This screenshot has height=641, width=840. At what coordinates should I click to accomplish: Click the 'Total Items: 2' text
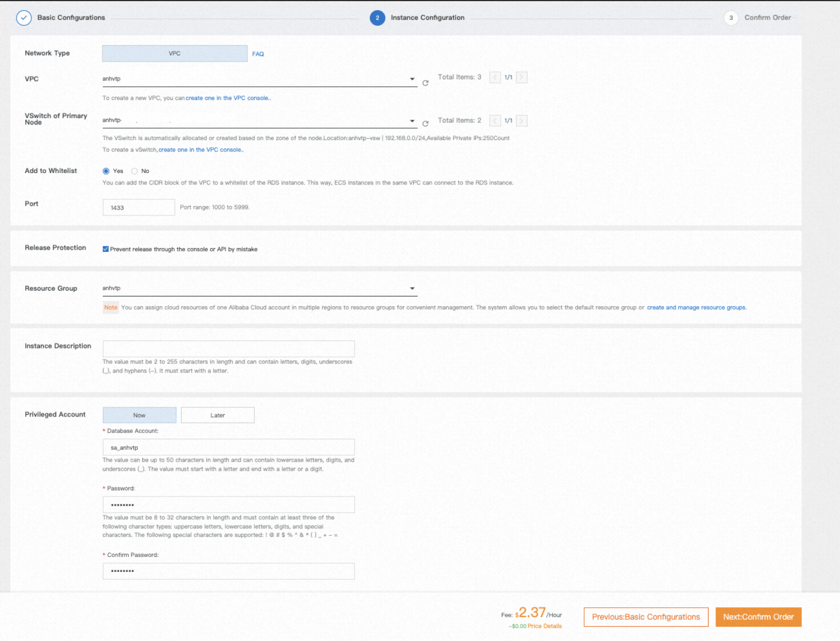[x=459, y=121]
